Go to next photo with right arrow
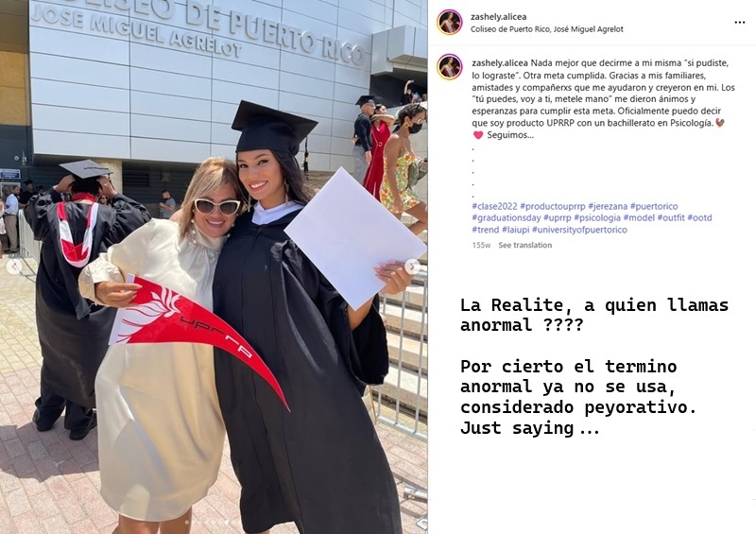 coord(412,267)
